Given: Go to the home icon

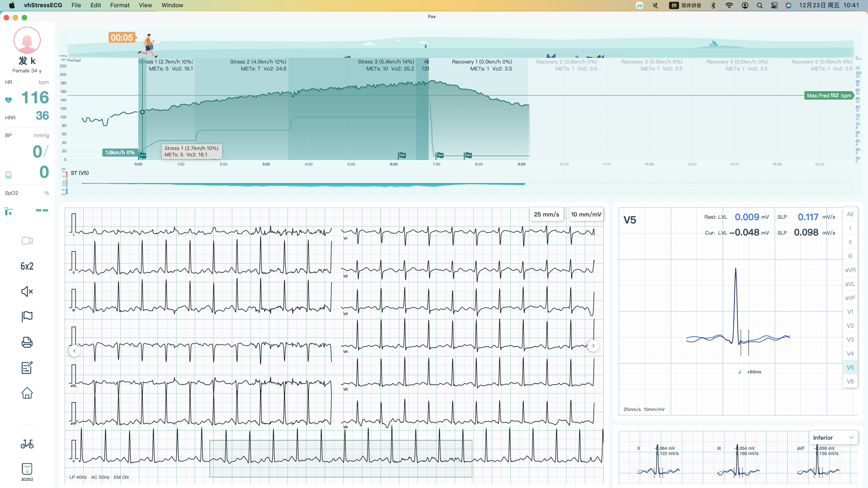Looking at the screenshot, I should pos(27,393).
